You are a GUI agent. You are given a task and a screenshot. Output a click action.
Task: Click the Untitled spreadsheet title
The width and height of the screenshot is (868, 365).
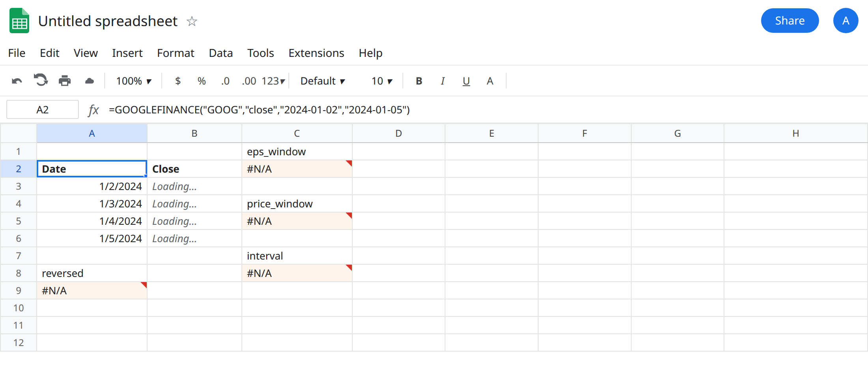108,21
